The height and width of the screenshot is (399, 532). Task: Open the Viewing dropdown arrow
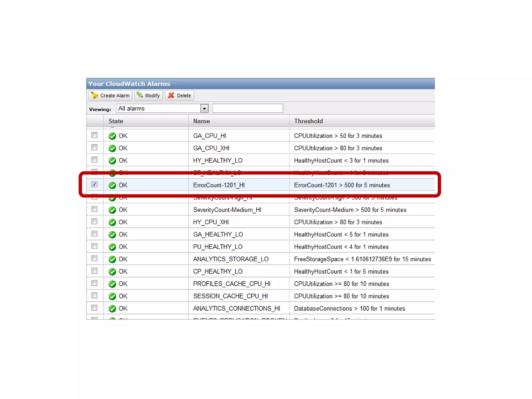tap(204, 108)
